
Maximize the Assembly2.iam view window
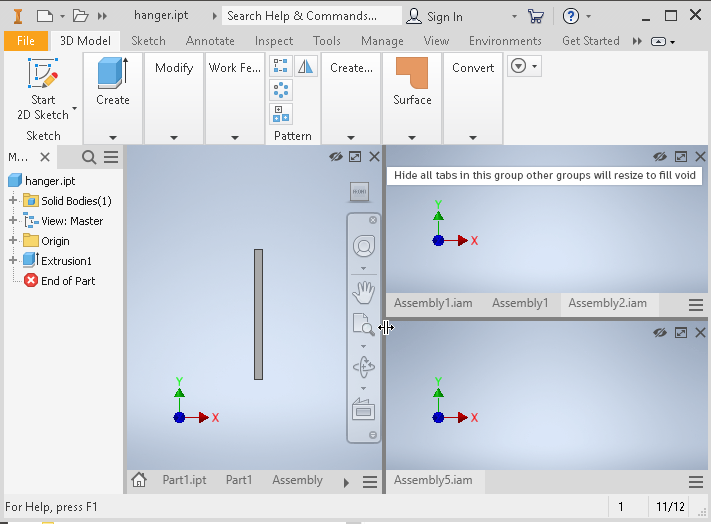[681, 157]
